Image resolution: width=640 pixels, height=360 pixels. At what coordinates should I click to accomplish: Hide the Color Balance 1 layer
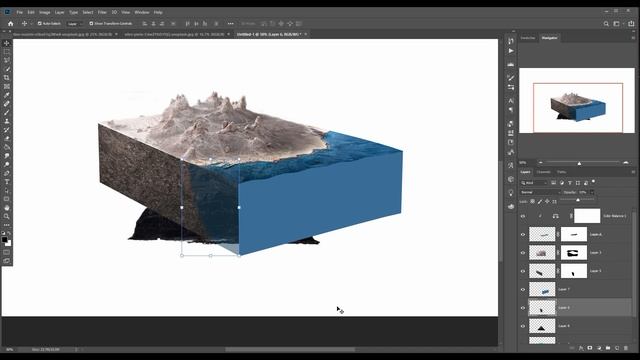point(523,216)
